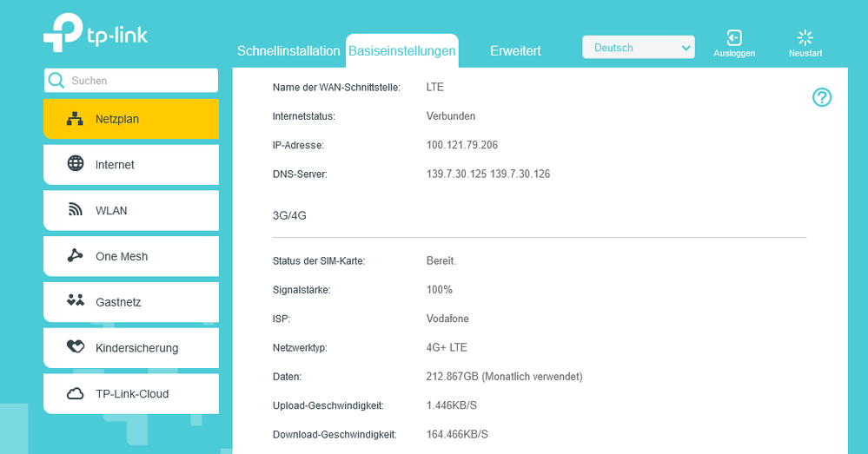Click the Kindersicherung heart icon
This screenshot has width=868, height=454.
click(x=76, y=346)
